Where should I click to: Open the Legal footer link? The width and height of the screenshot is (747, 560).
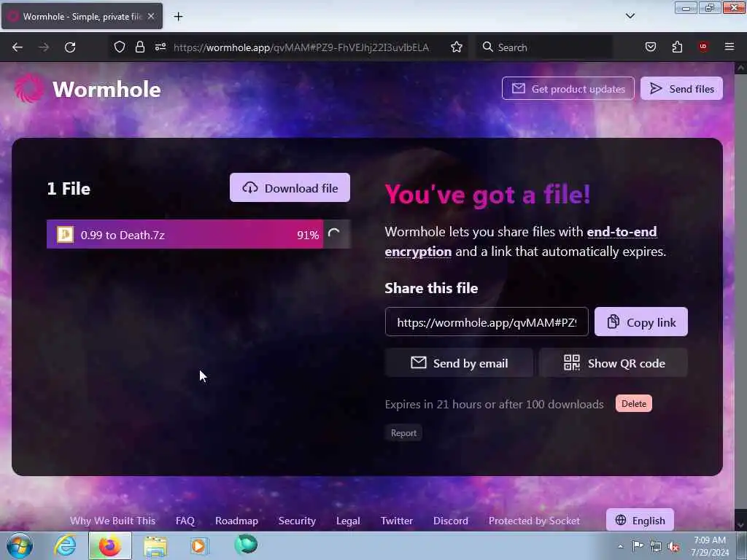tap(348, 521)
